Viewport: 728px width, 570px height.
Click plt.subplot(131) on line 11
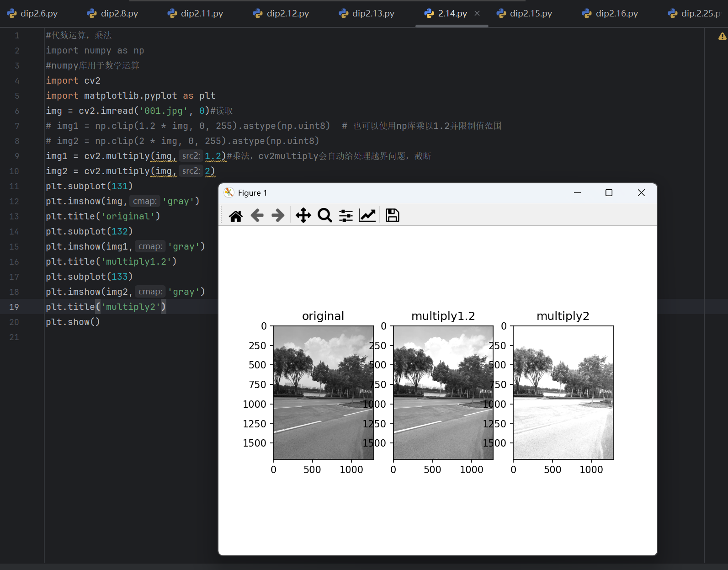[x=89, y=186]
